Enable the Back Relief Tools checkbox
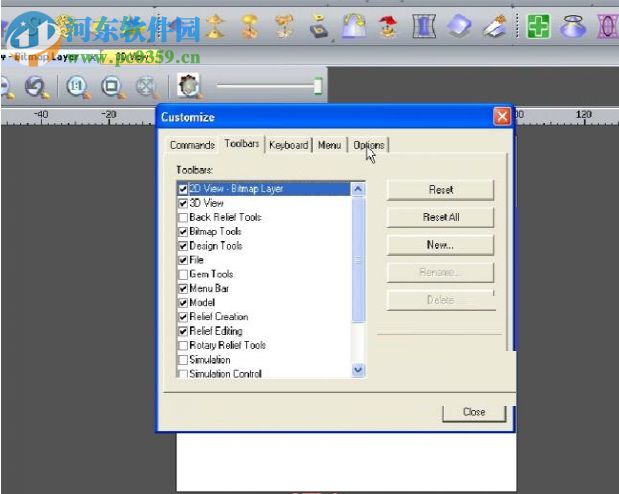The width and height of the screenshot is (619, 494). coord(183,218)
